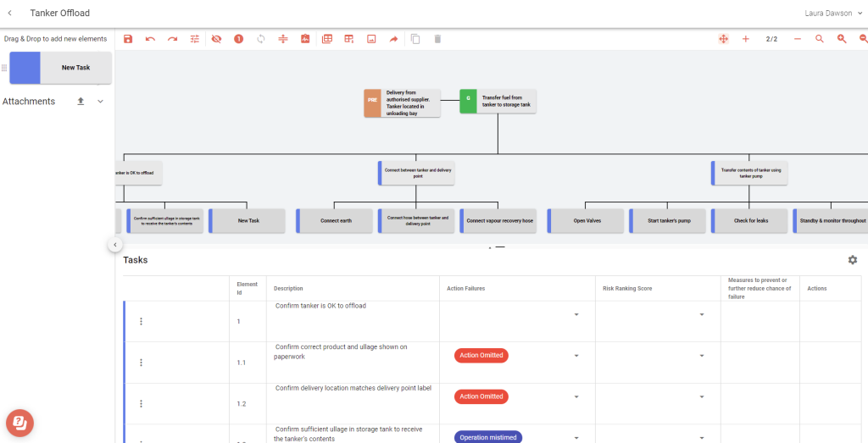Viewport: 868px width, 443px height.
Task: Select the pan/move tool icon
Action: point(723,39)
